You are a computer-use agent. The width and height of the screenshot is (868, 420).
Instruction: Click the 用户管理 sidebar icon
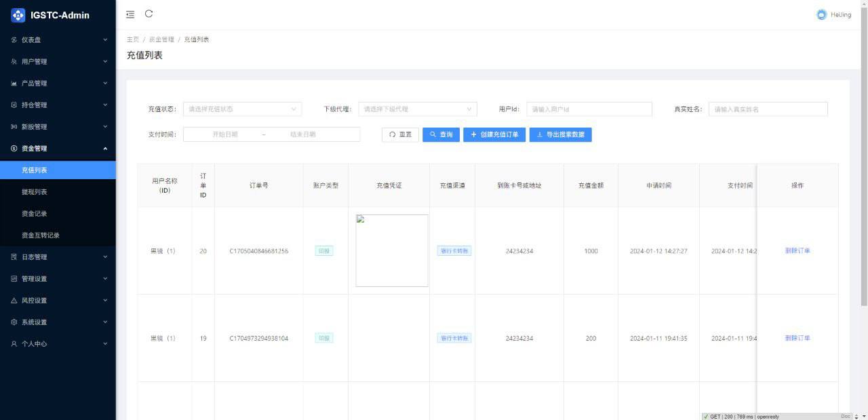14,62
